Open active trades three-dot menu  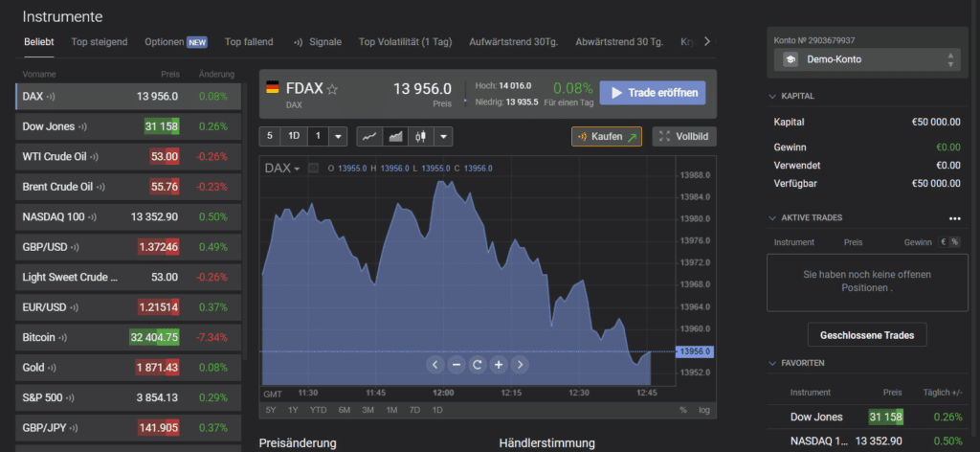(x=954, y=218)
